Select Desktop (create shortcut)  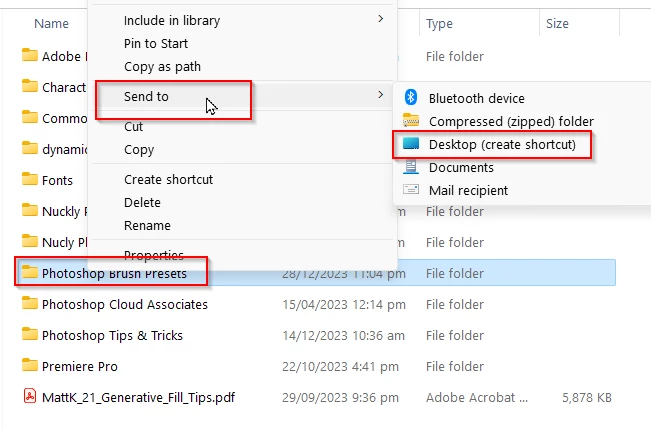click(x=502, y=144)
